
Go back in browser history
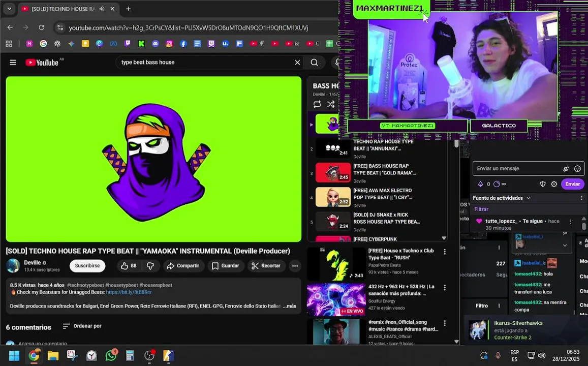[x=10, y=27]
